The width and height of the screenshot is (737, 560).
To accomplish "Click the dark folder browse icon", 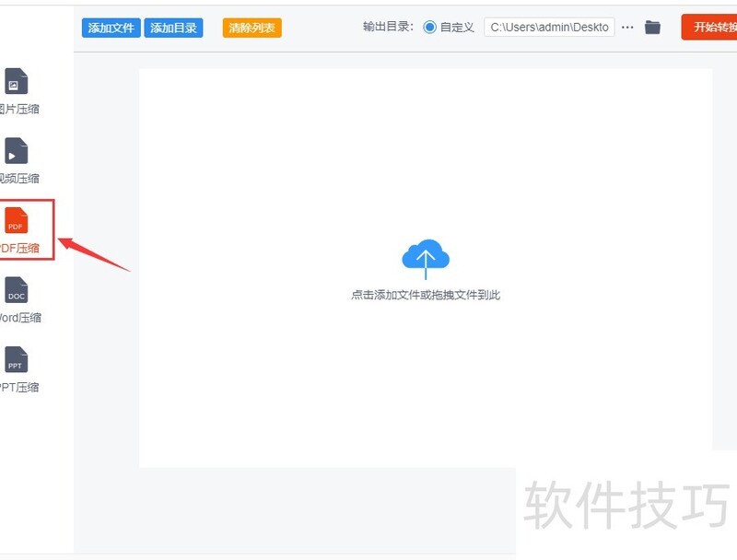I will tap(652, 27).
